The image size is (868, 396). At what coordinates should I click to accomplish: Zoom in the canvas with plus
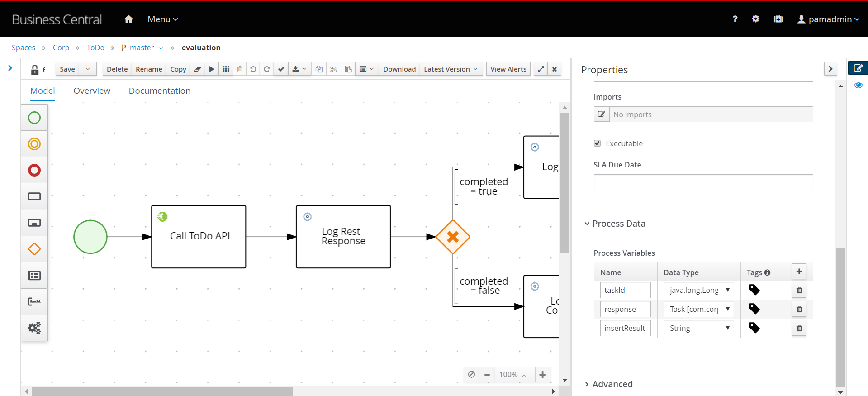coord(543,374)
